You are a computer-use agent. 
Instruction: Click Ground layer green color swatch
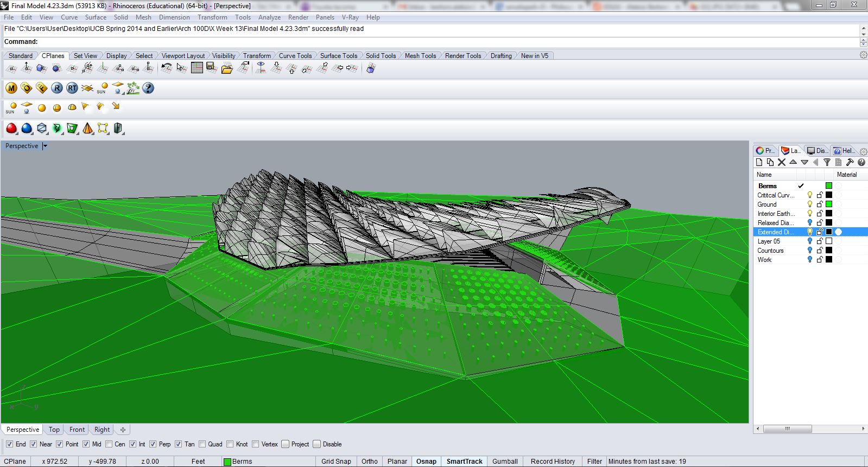click(829, 204)
